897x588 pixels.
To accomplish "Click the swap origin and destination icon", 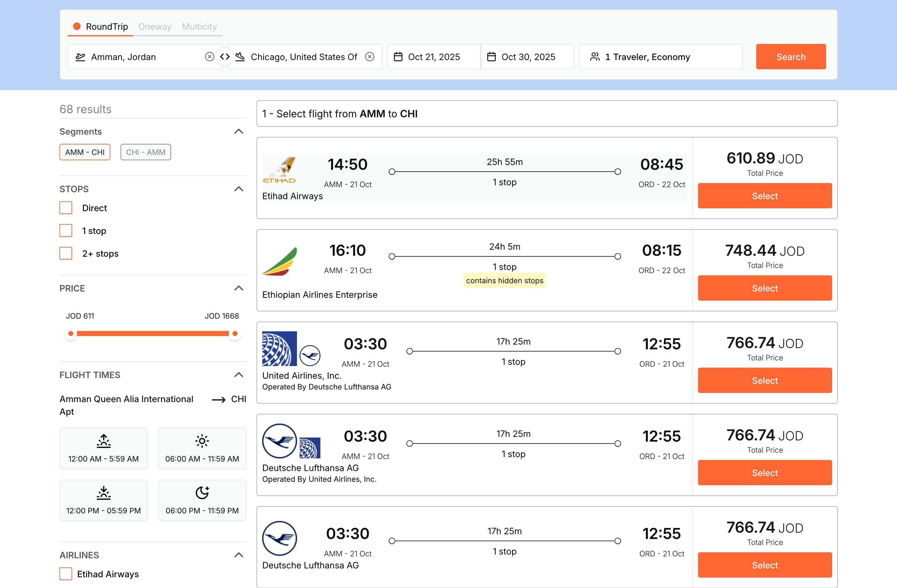I will point(225,57).
